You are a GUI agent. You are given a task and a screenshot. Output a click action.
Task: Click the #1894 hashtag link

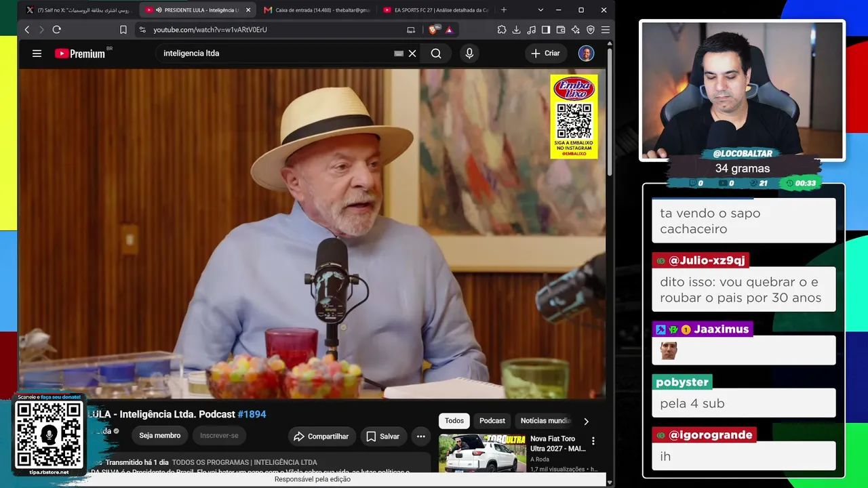(252, 414)
